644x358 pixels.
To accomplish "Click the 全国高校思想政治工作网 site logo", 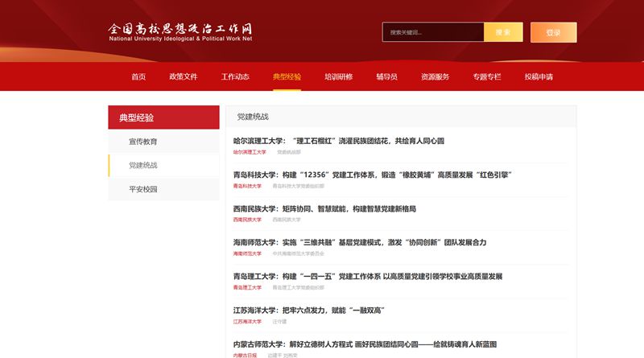I will 180,31.
